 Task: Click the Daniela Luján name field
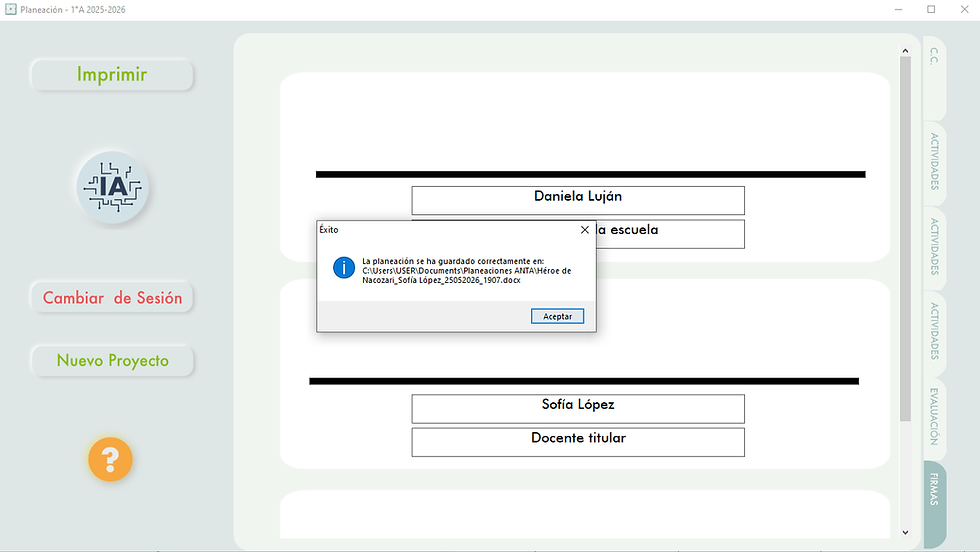point(578,200)
